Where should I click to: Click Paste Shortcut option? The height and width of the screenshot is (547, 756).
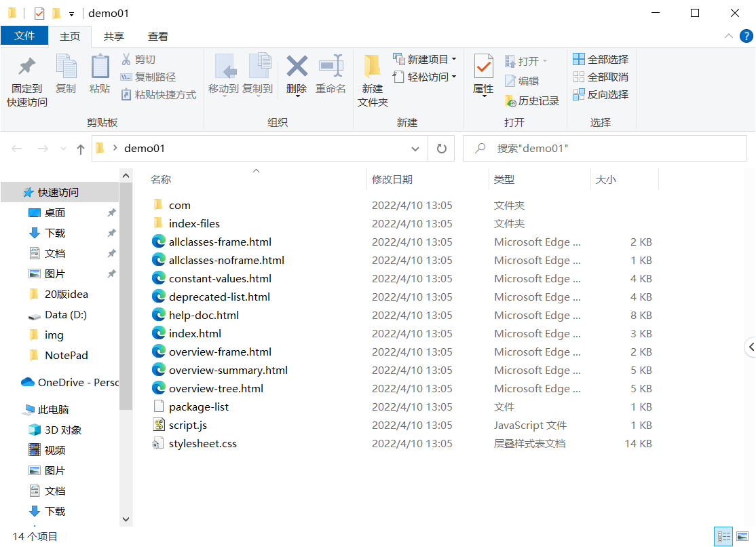click(159, 94)
